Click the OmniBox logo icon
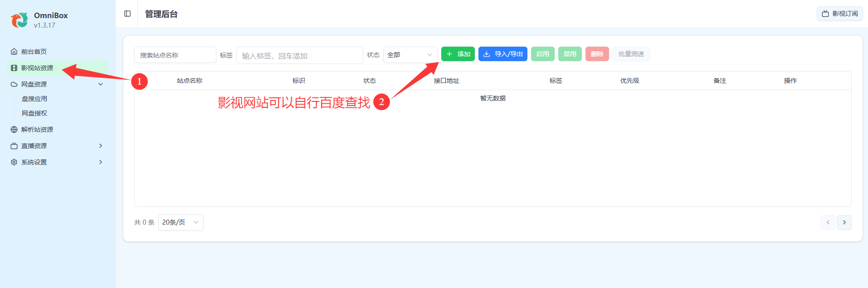Screen dimensions: 868x288 (x=20, y=20)
